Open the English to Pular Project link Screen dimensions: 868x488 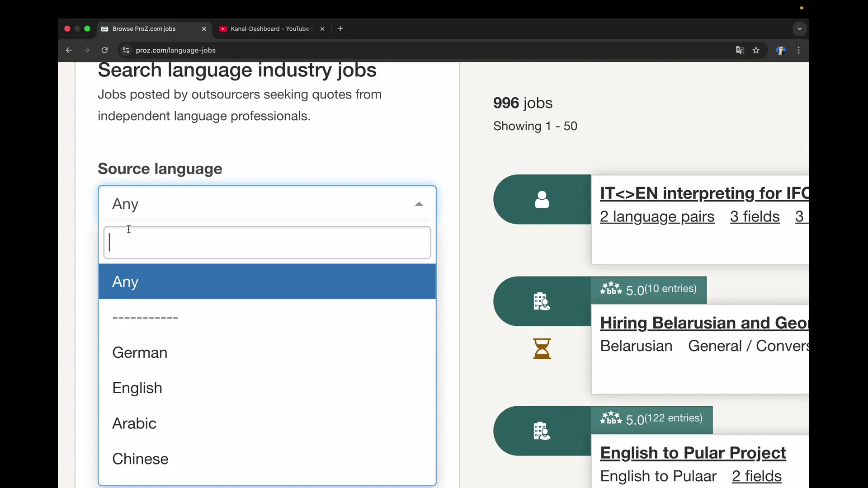(x=693, y=453)
